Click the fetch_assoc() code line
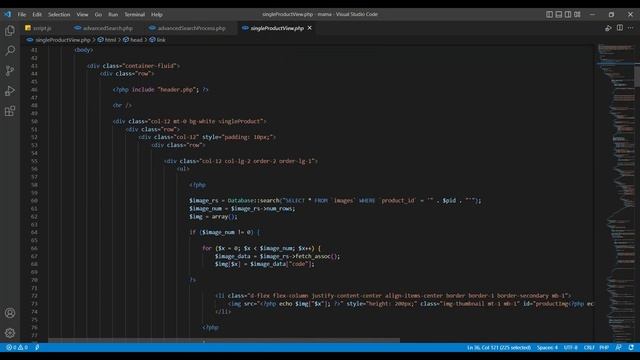640x360 pixels. [277, 256]
